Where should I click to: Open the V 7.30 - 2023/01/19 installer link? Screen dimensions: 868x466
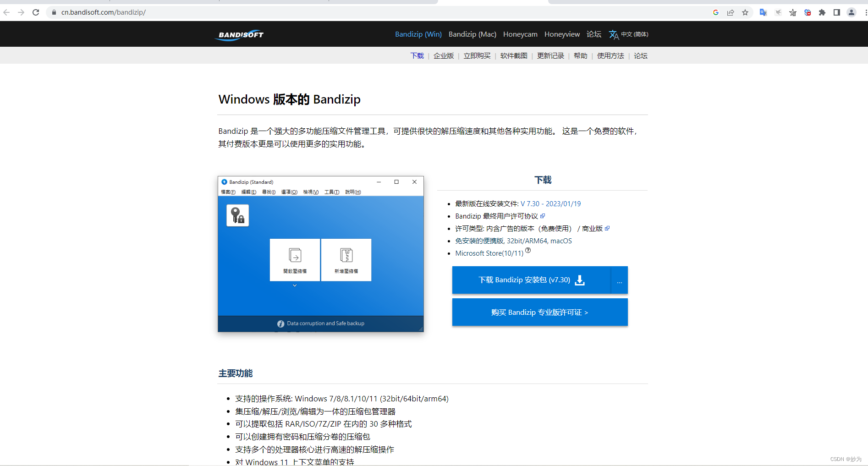tap(550, 203)
